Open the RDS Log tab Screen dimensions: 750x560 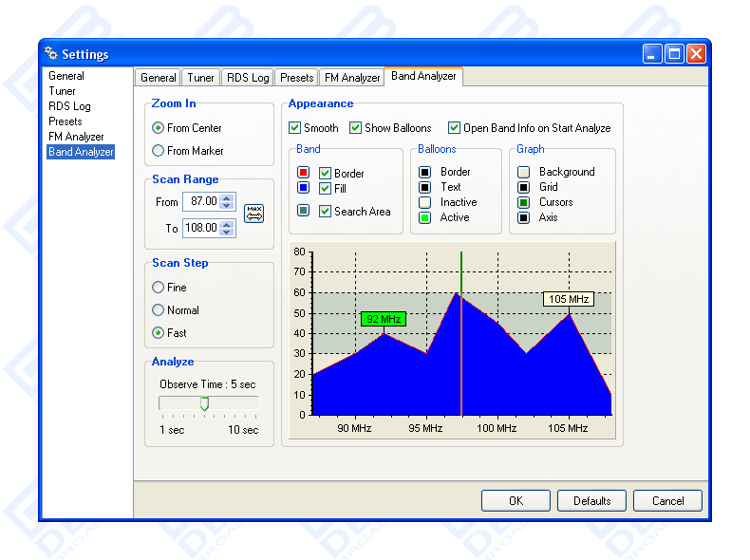(248, 78)
